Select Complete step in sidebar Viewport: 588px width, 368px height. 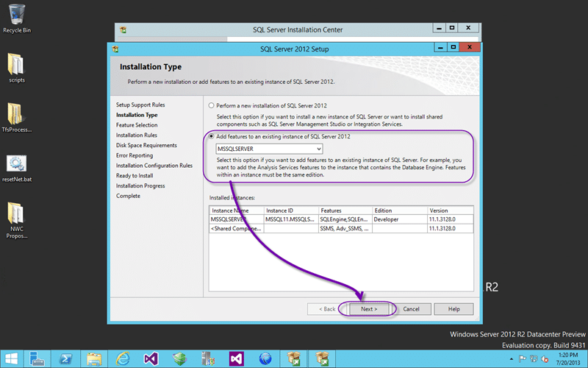point(128,196)
